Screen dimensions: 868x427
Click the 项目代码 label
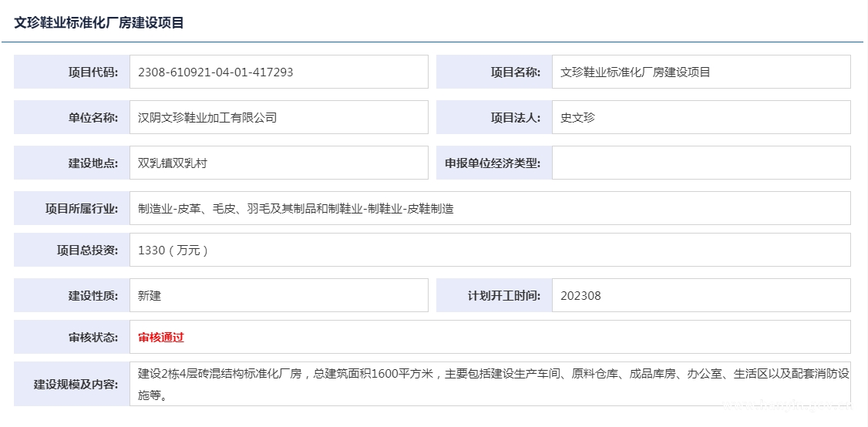[x=93, y=72]
